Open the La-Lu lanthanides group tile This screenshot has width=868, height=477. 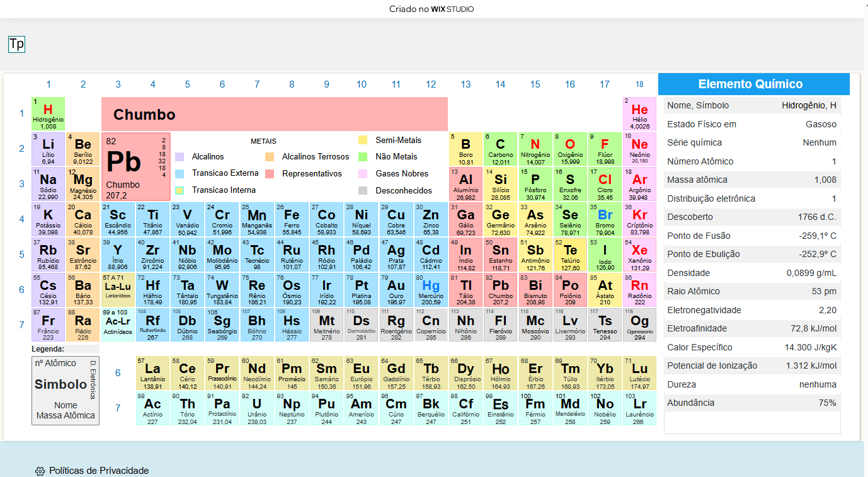(118, 290)
